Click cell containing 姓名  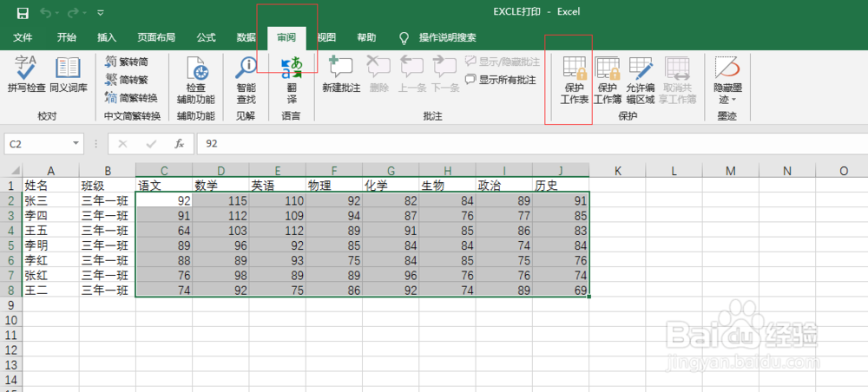tap(51, 186)
